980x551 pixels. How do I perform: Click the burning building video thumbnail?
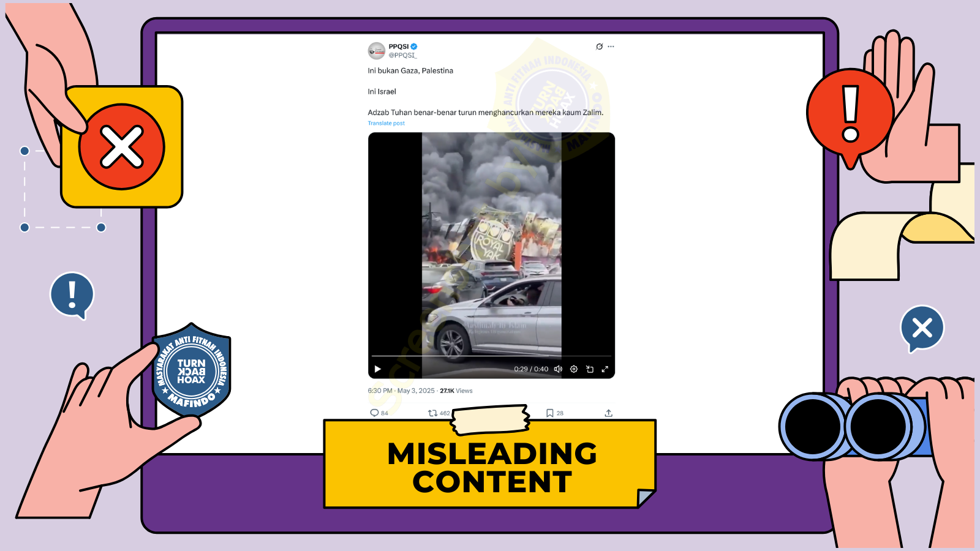click(x=491, y=245)
